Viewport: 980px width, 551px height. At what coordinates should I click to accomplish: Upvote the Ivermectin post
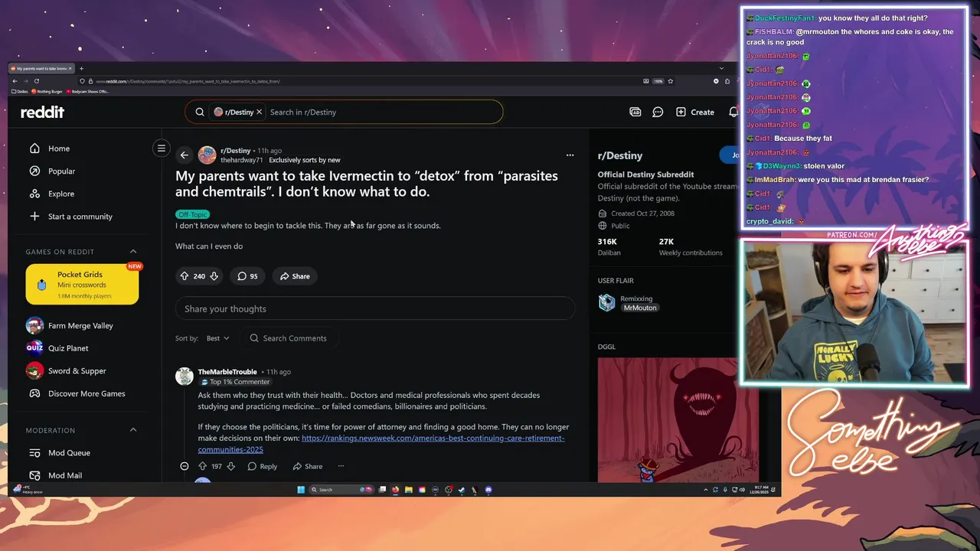(185, 276)
